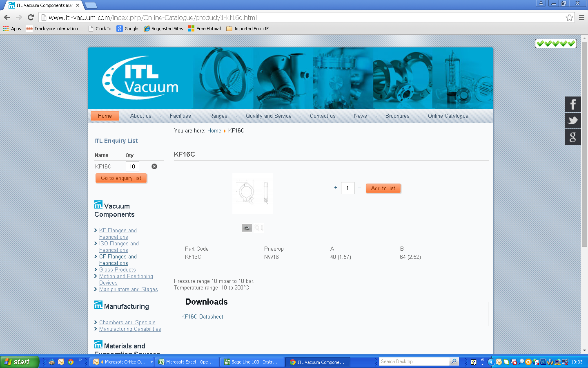Open the Facebook social link icon

click(x=573, y=104)
